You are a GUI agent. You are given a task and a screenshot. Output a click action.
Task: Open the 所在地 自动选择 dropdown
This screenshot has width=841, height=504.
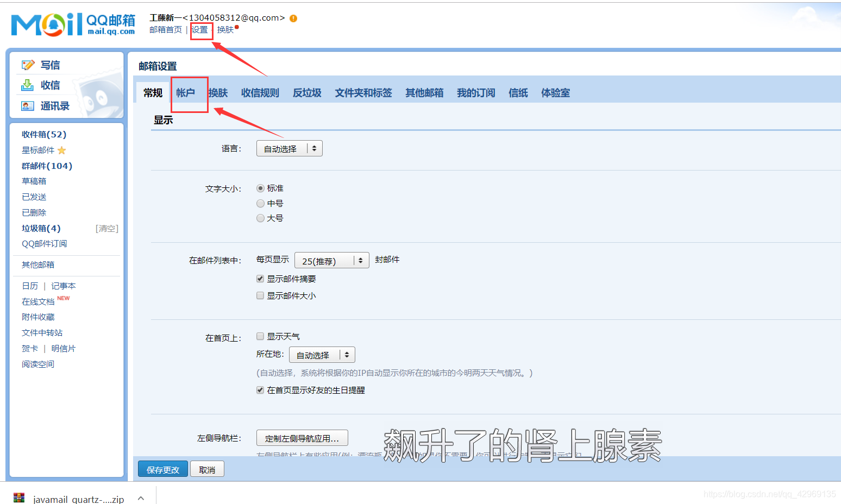pos(322,355)
